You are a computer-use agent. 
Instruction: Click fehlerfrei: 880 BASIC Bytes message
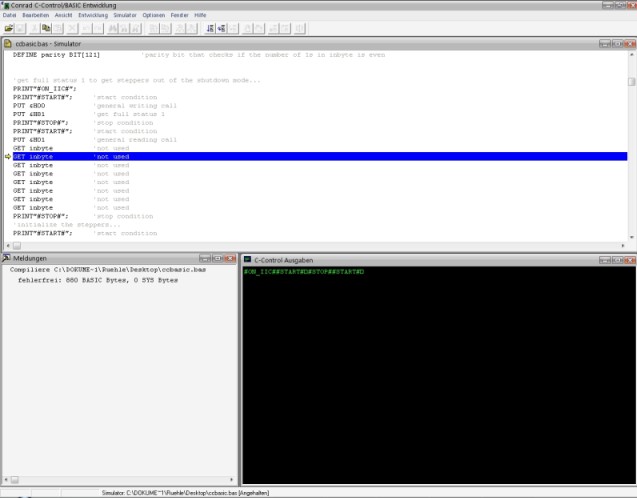[x=98, y=280]
